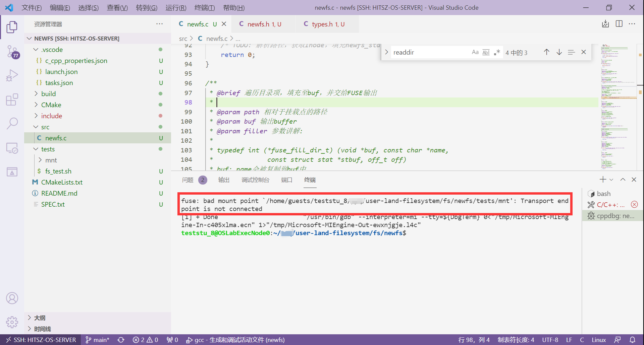644x345 pixels.
Task: Enable regular expression search in find widget
Action: (497, 52)
